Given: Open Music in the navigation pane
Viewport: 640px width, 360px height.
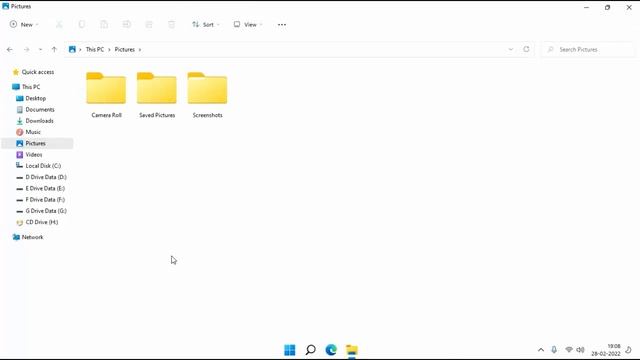Looking at the screenshot, I should [33, 132].
